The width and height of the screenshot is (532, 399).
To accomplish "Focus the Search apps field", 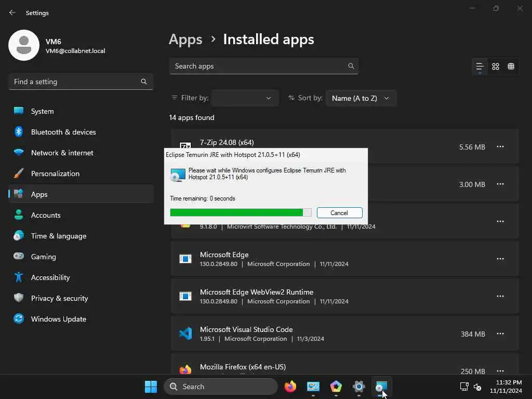I will (264, 66).
